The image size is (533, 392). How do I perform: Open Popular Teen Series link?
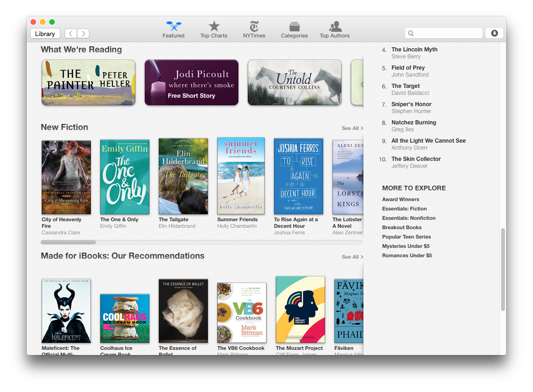[406, 237]
